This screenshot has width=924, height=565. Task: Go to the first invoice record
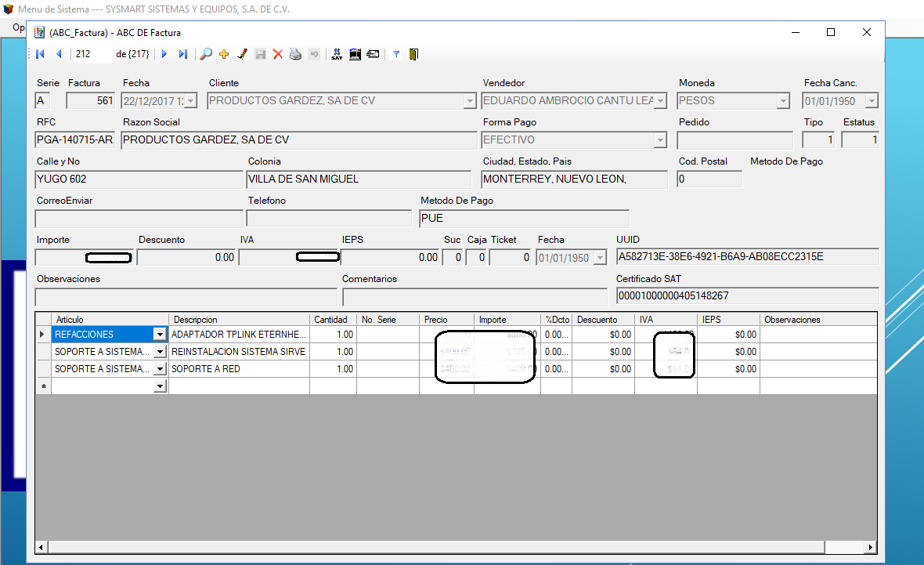click(41, 54)
